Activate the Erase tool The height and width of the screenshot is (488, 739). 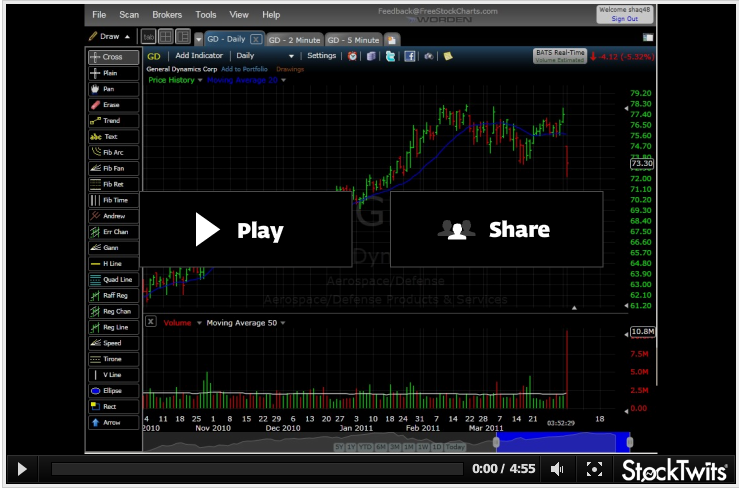tap(113, 105)
